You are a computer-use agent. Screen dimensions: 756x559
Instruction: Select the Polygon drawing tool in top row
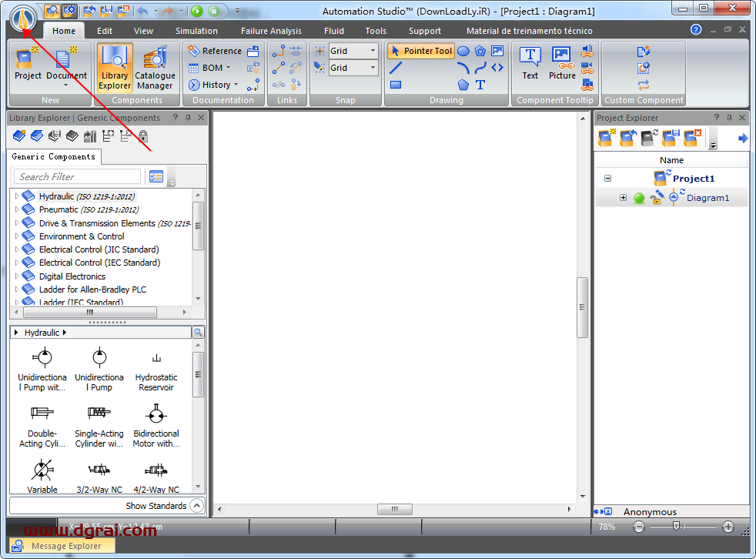coord(480,51)
